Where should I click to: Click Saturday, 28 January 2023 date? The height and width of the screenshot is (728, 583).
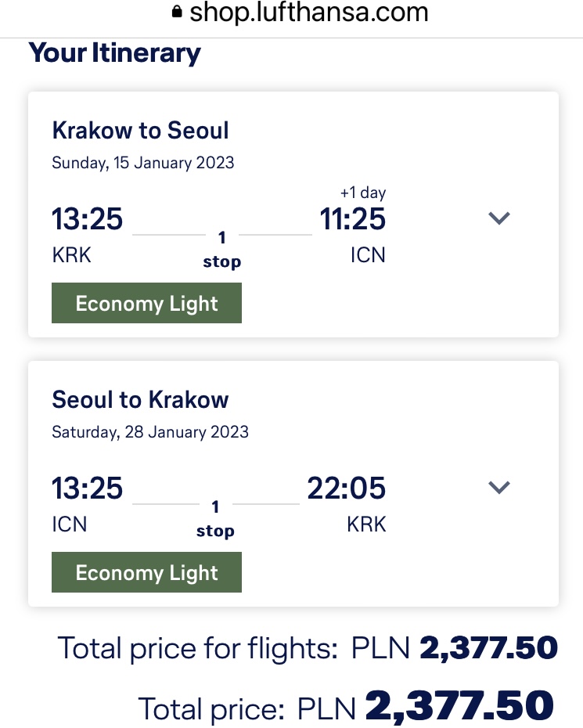tap(150, 432)
